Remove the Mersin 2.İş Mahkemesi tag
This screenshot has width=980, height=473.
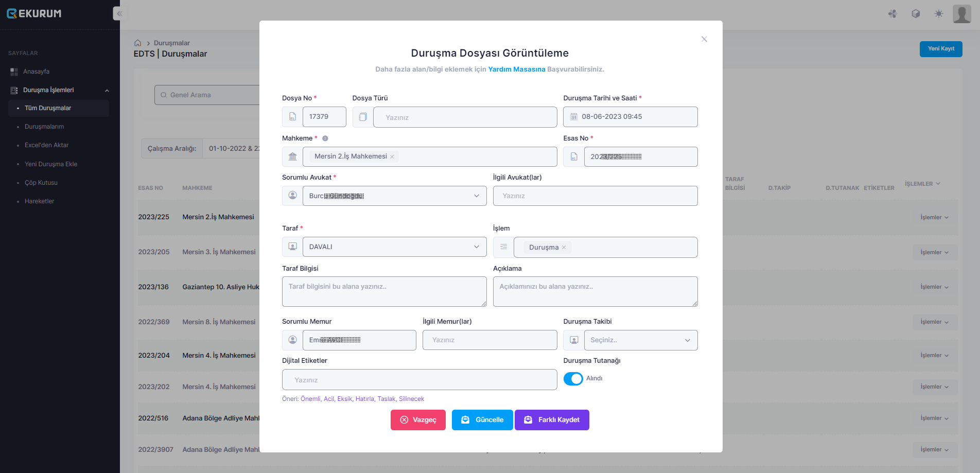(x=392, y=157)
